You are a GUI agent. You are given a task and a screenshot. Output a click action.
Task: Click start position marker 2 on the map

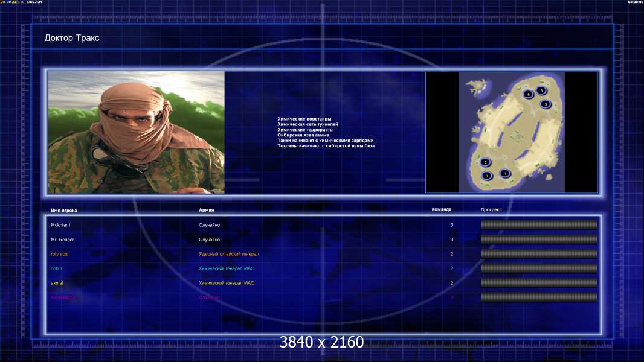point(486,162)
